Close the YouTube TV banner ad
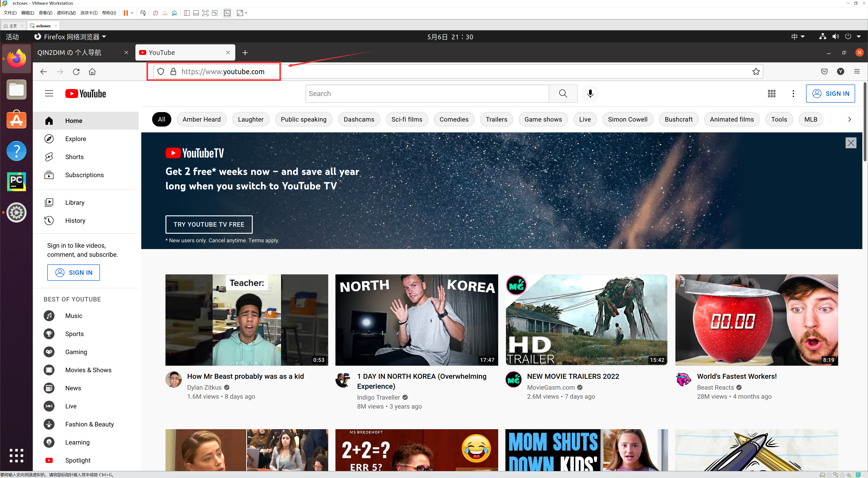Image resolution: width=868 pixels, height=478 pixels. (851, 143)
